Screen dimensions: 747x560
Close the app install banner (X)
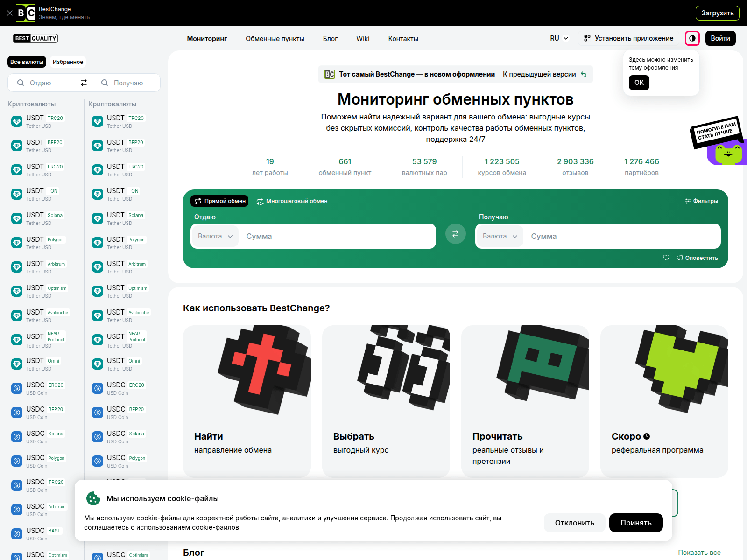10,13
